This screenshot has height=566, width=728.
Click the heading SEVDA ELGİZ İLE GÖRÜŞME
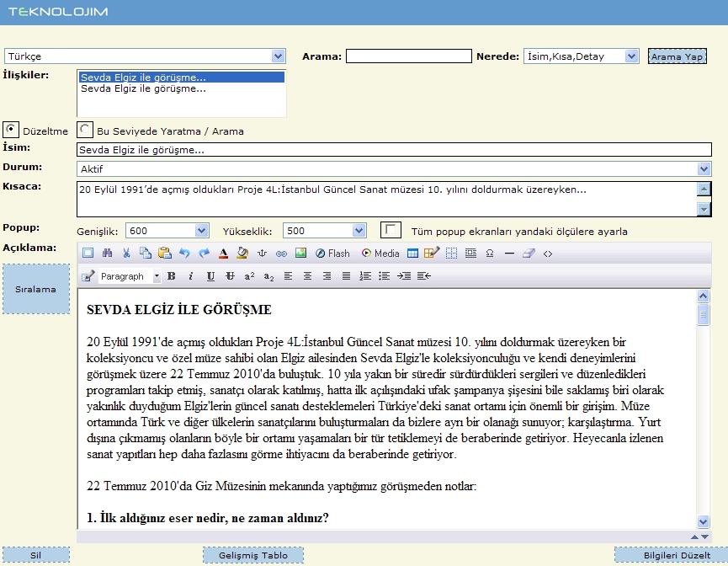pos(178,310)
